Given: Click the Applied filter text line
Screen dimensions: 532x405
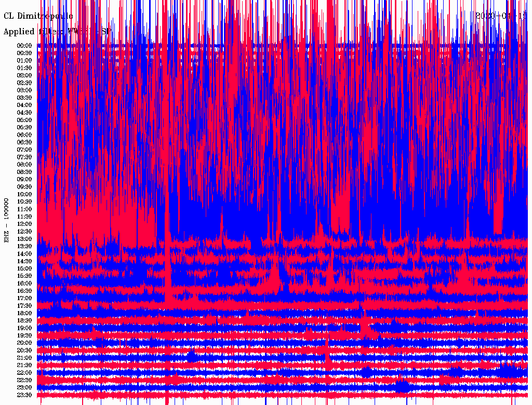Looking at the screenshot, I should point(57,32).
